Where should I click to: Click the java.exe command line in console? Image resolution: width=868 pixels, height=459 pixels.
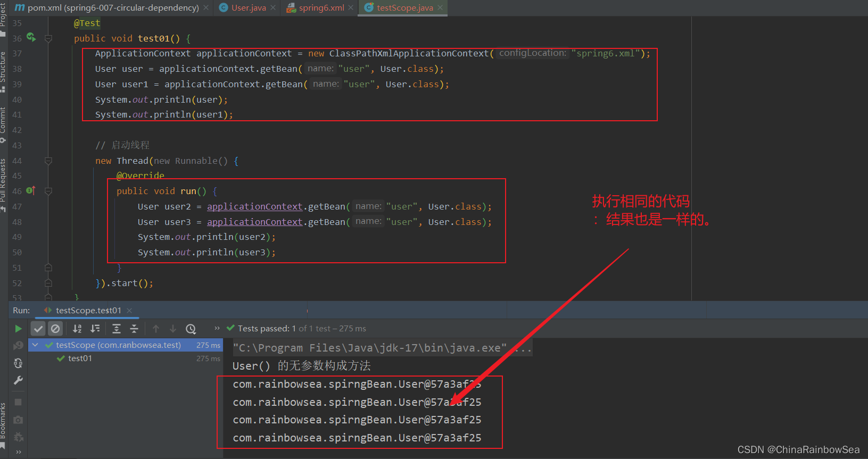click(x=382, y=348)
